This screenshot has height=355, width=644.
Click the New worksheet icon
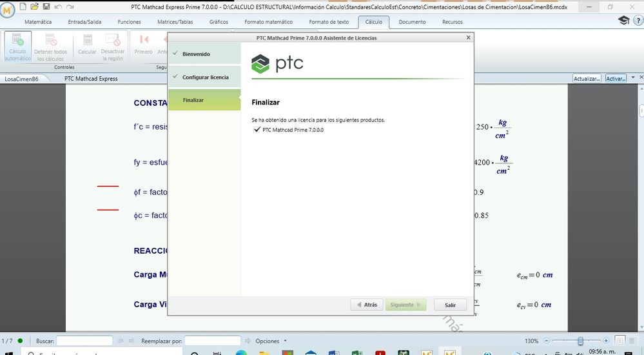[23, 6]
